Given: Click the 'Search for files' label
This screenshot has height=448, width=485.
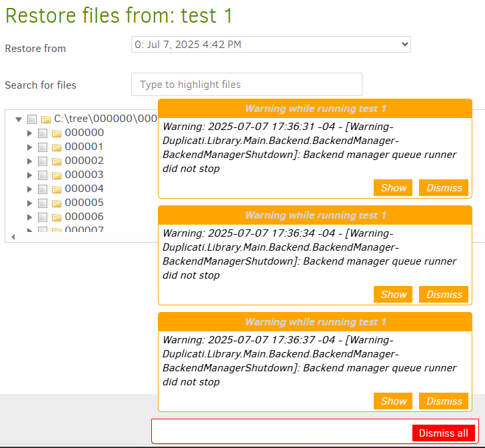Looking at the screenshot, I should point(41,85).
